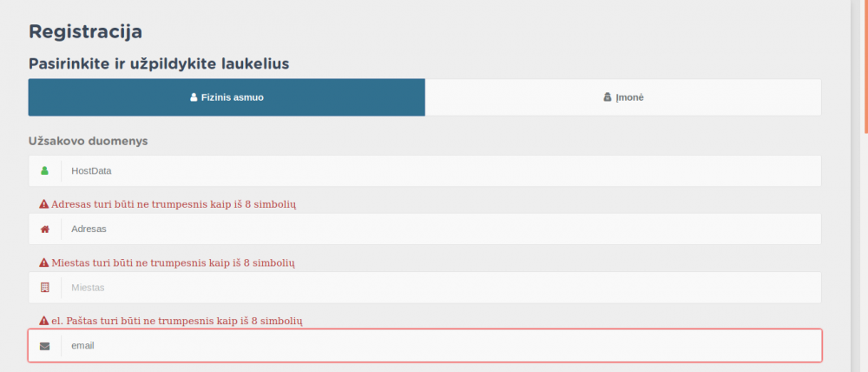The image size is (868, 372).
Task: Click the highlighted email input field
Action: [x=434, y=346]
